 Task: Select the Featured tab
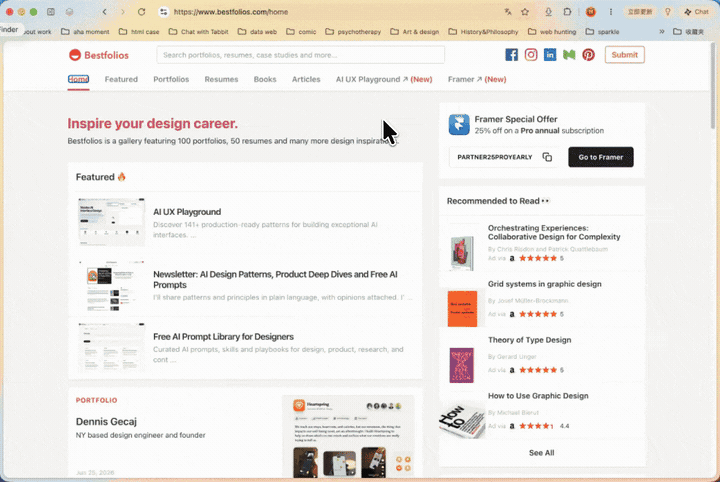(x=121, y=79)
